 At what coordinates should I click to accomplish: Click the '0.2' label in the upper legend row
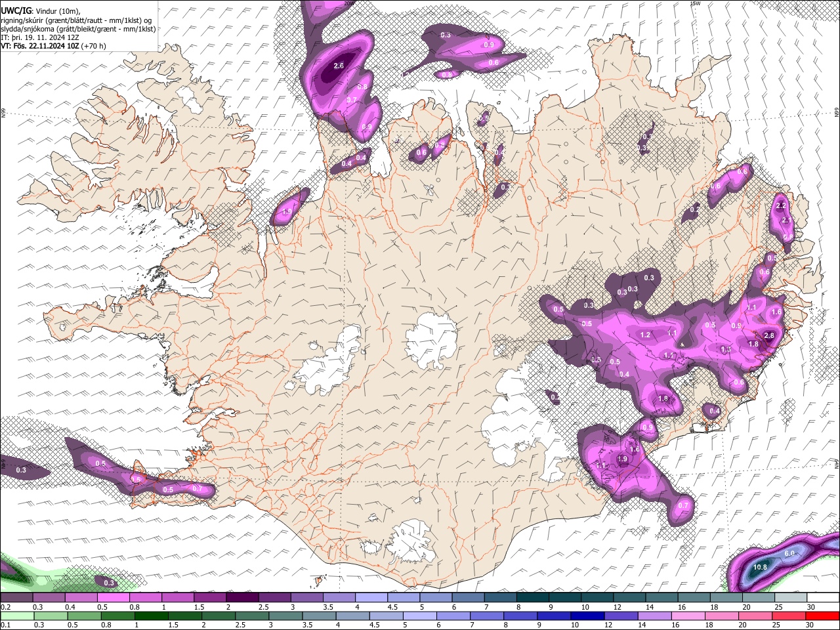coord(6,607)
